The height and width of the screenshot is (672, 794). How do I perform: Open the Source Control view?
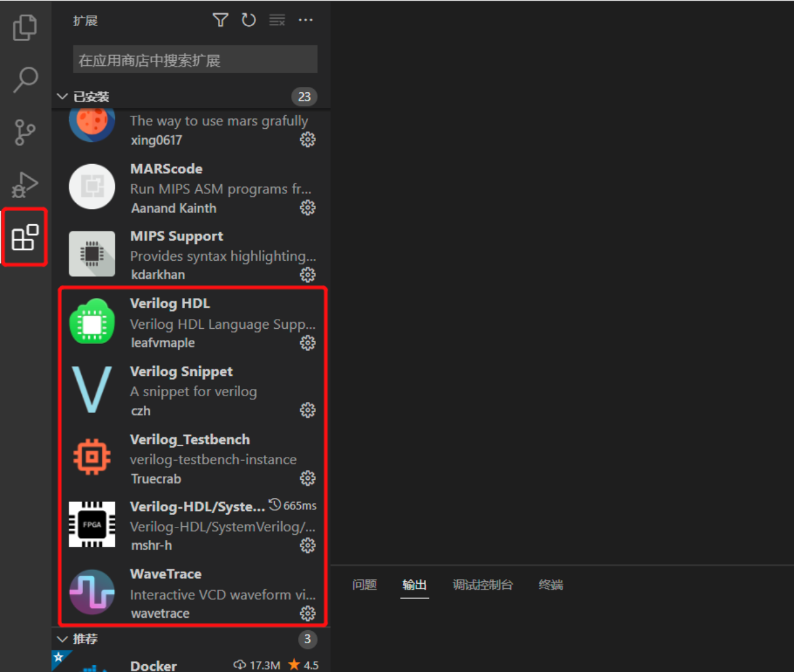(x=25, y=133)
